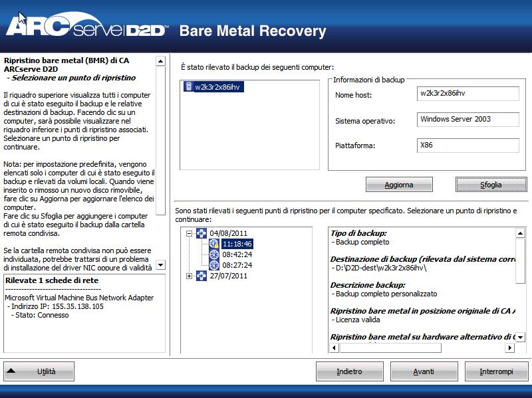Click the 'Bare Metal Recovery' title
This screenshot has height=398, width=532.
253,31
